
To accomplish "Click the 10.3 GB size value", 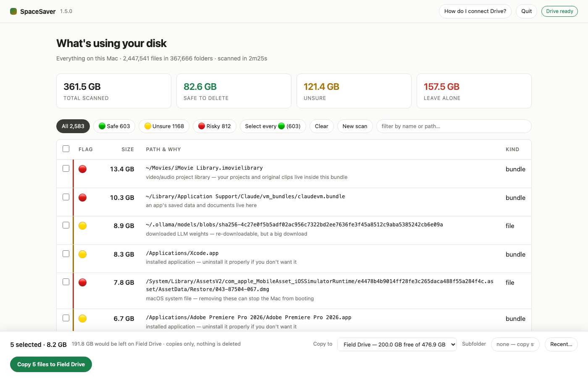I will [122, 198].
